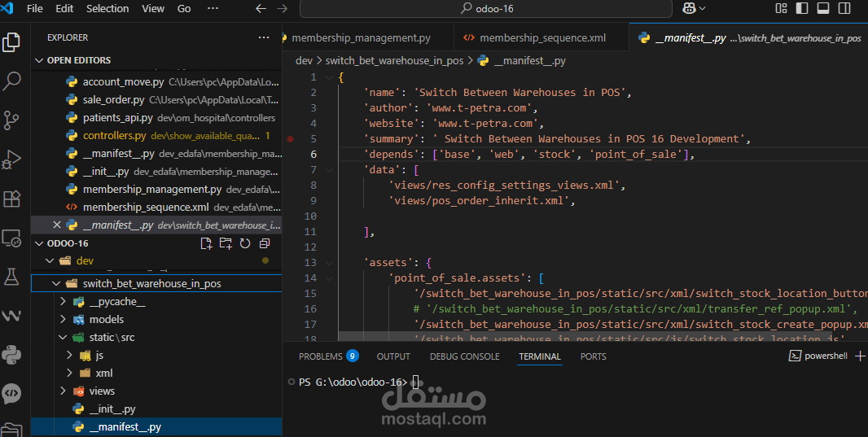Open the Copilot chat icon
The image size is (868, 437).
tap(689, 8)
